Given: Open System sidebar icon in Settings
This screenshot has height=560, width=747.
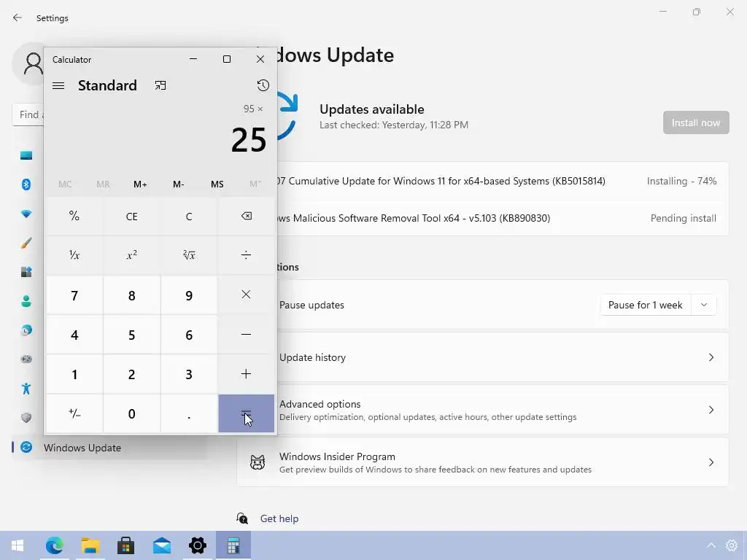Looking at the screenshot, I should (x=26, y=155).
